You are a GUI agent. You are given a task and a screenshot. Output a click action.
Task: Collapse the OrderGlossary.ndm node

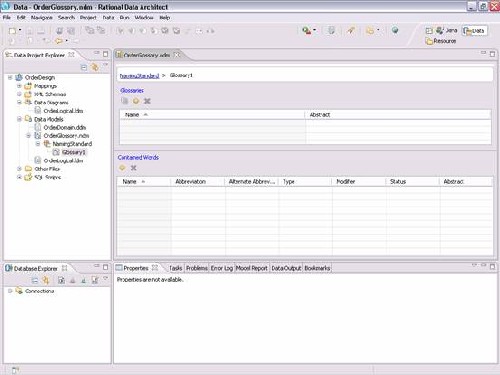point(29,136)
